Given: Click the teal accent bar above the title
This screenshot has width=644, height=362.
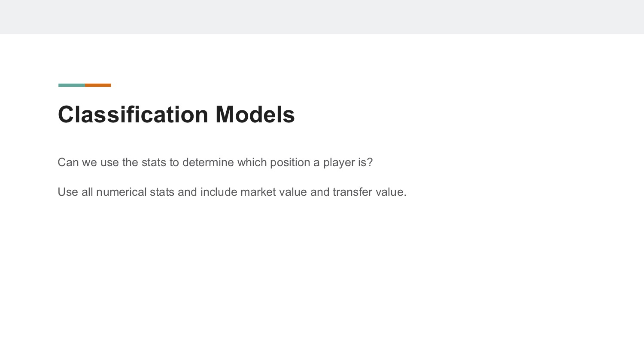Looking at the screenshot, I should coord(72,85).
